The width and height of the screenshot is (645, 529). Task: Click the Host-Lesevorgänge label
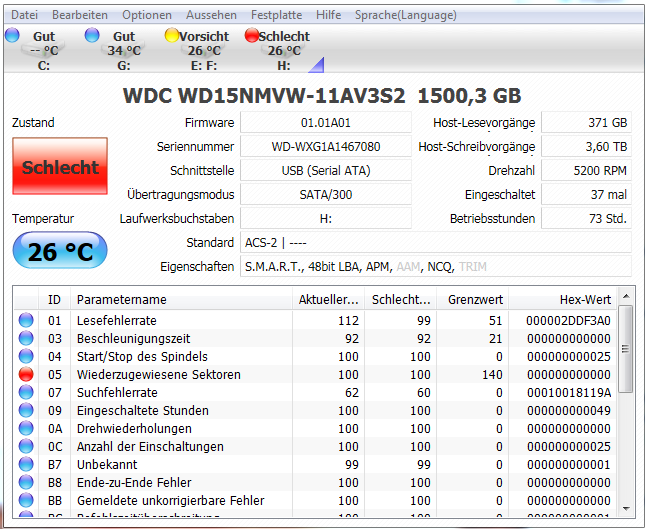point(484,123)
